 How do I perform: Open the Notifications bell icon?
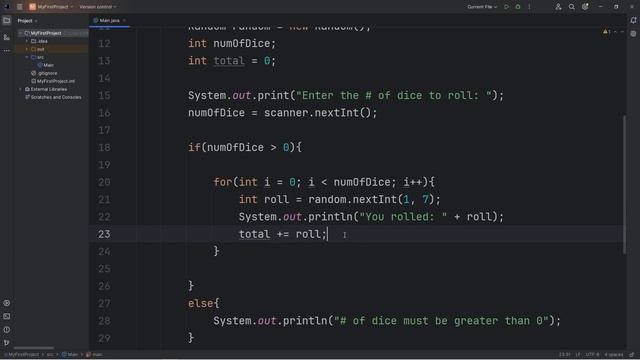[x=633, y=20]
